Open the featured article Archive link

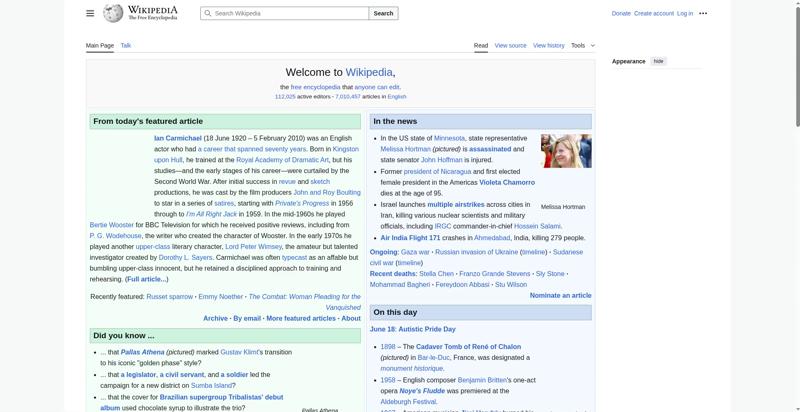pyautogui.click(x=215, y=318)
